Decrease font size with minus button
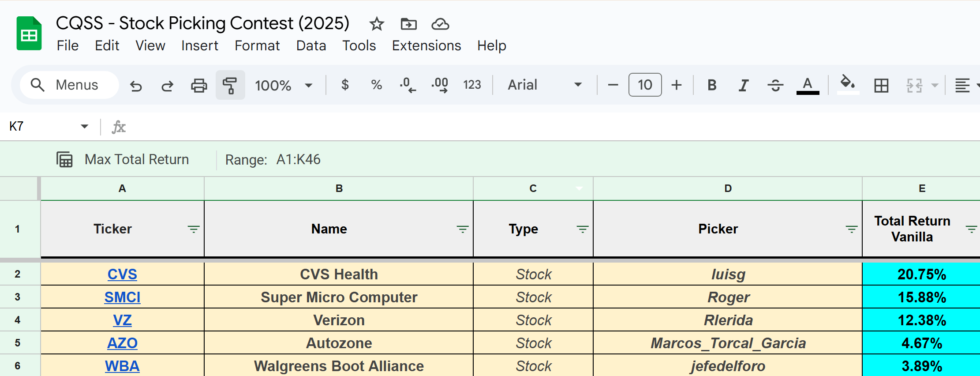 (x=613, y=85)
